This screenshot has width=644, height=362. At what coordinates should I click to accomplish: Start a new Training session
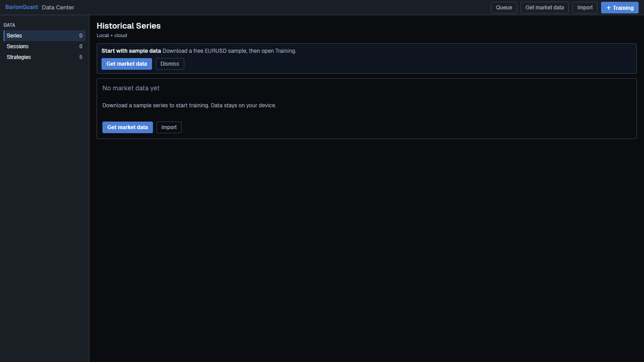point(620,8)
